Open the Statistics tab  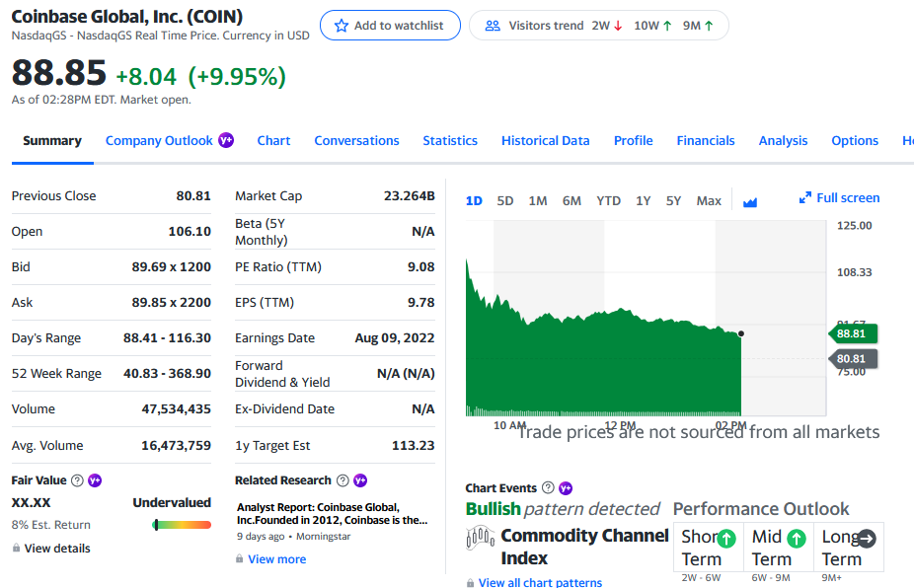click(x=450, y=140)
